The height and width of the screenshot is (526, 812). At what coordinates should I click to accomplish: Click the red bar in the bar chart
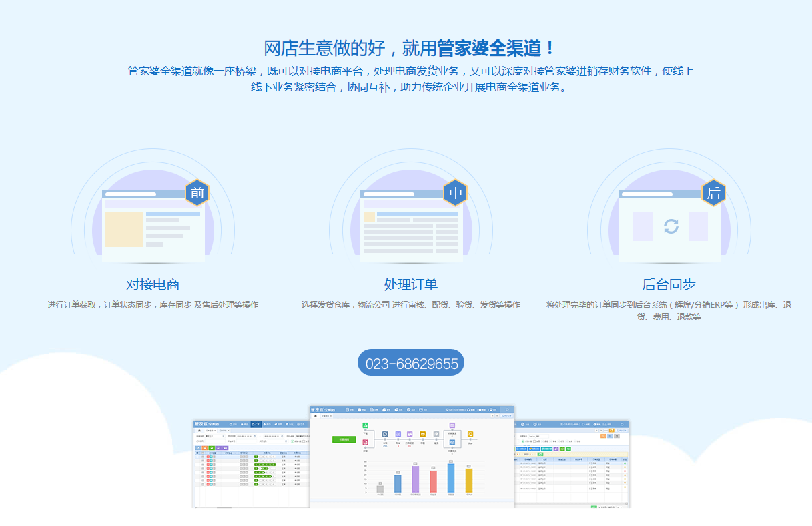[433, 481]
